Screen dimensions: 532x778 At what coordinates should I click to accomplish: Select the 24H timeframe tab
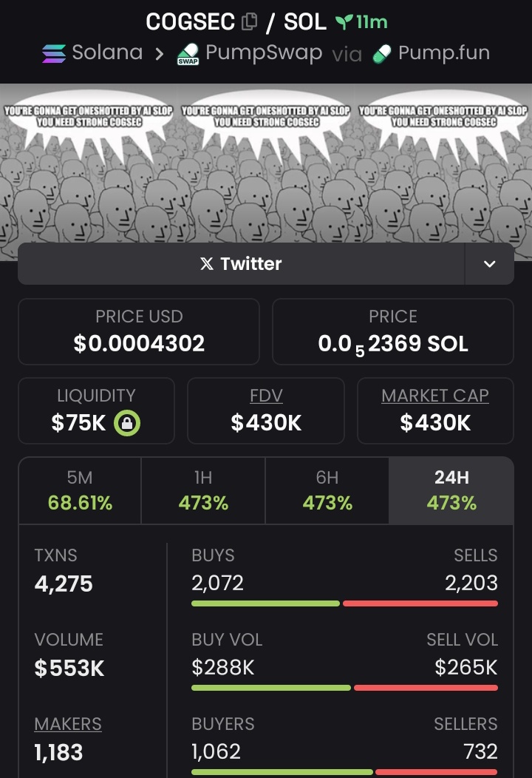(451, 490)
